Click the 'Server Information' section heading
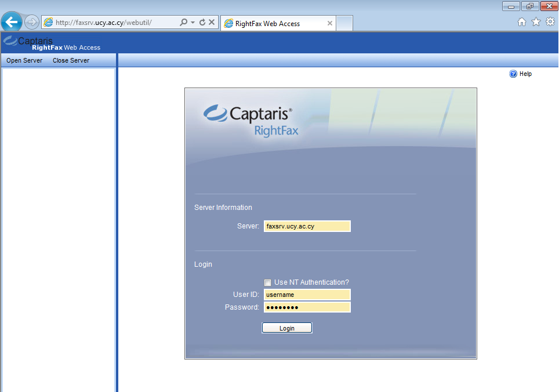 223,208
